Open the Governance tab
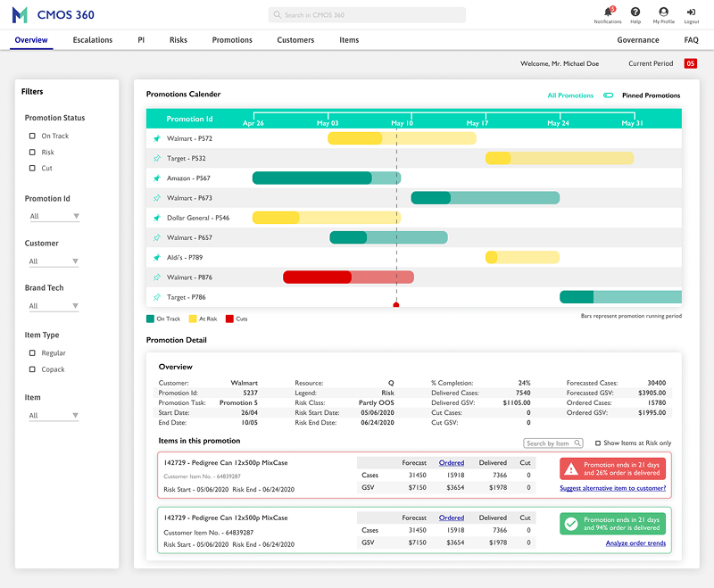 coord(638,40)
